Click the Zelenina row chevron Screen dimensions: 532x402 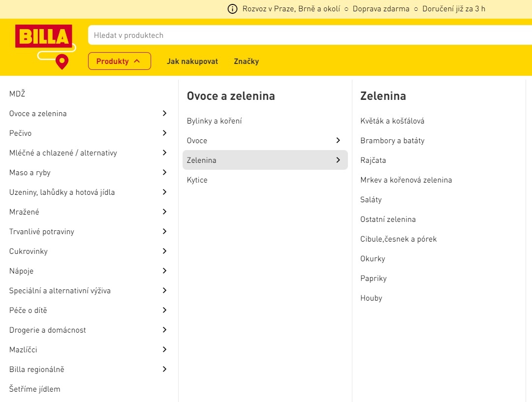[x=338, y=160]
